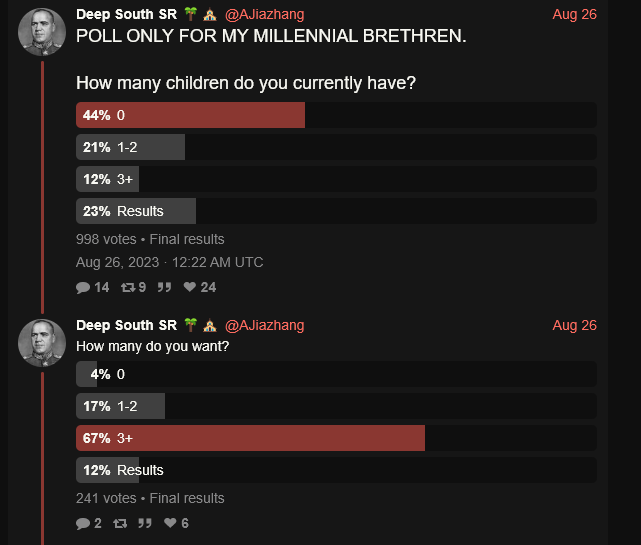Click the quote icon on second poll post

point(145,523)
